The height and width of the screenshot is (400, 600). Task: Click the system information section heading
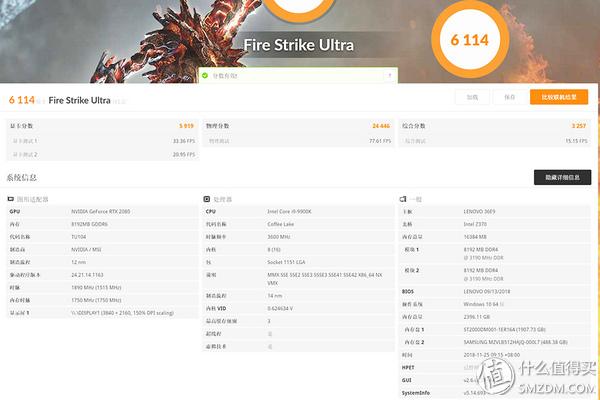point(21,178)
